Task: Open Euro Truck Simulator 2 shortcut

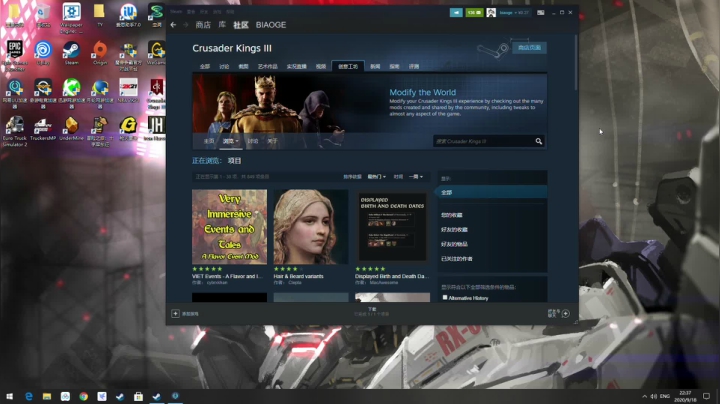Action: 15,131
